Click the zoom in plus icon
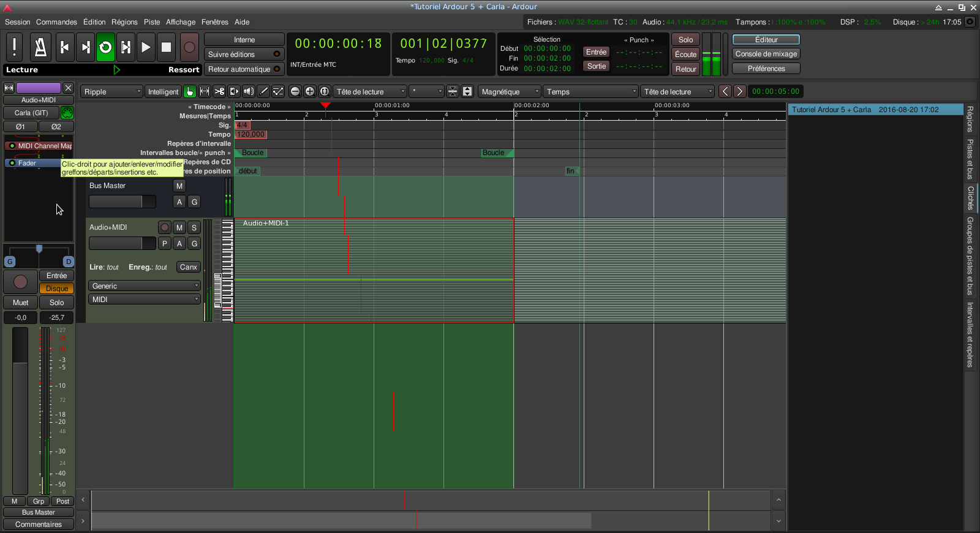980x533 pixels. tap(310, 91)
